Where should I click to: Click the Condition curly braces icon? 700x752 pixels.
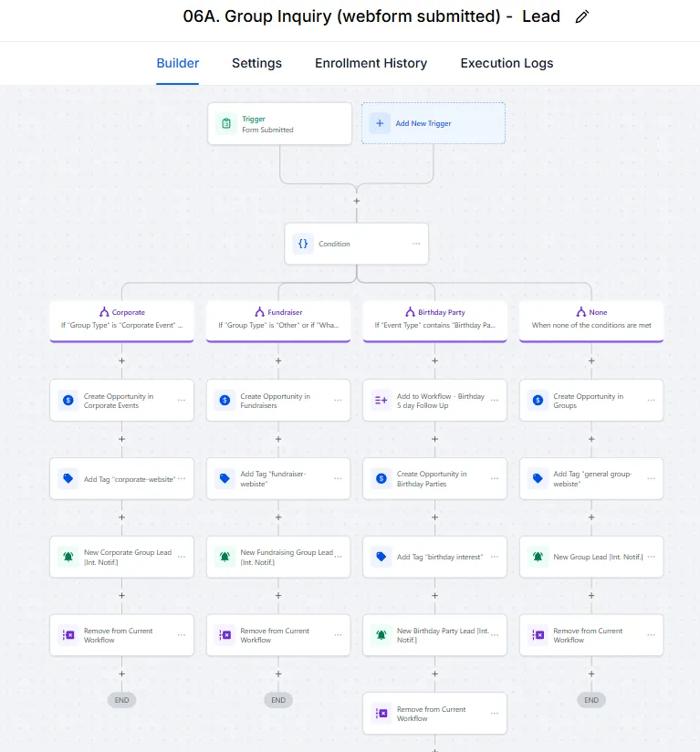coord(303,244)
